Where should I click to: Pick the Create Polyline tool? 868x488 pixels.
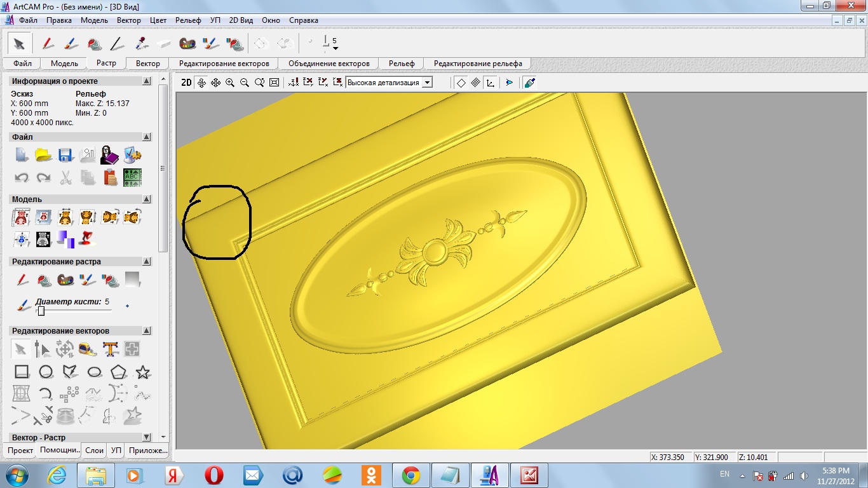tap(70, 372)
